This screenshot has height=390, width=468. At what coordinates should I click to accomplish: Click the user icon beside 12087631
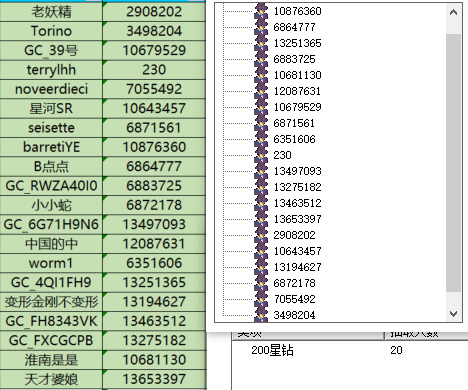pos(261,91)
